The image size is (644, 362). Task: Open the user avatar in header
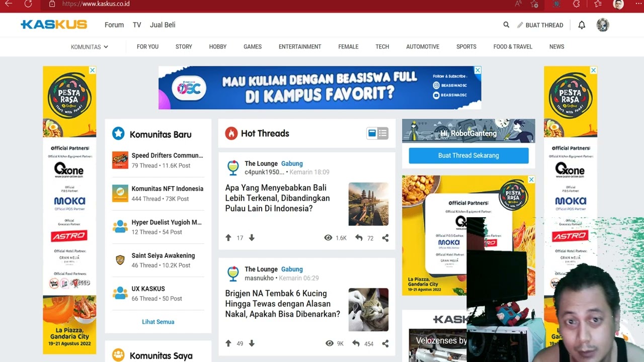pyautogui.click(x=603, y=25)
